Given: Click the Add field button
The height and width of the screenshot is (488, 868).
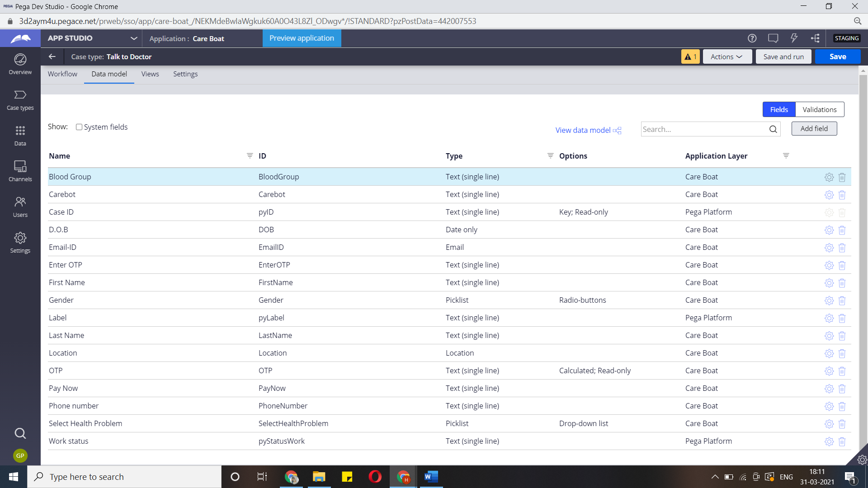Looking at the screenshot, I should pyautogui.click(x=814, y=129).
